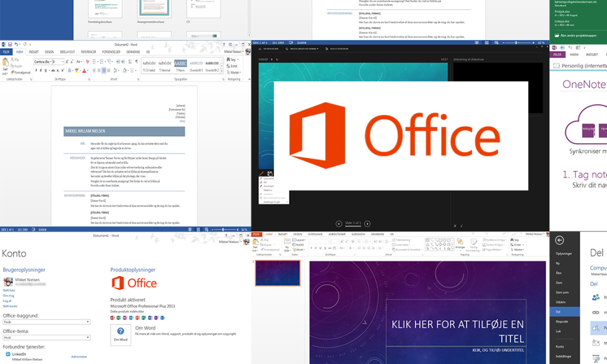Click the right-align paragraph icon in Word
607x364 pixels.
click(x=104, y=71)
